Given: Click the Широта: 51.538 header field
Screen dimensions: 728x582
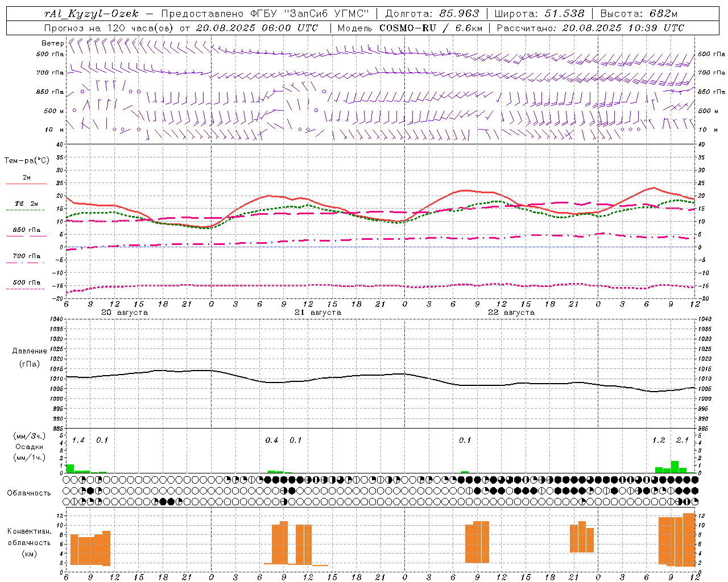Looking at the screenshot, I should pos(539,14).
